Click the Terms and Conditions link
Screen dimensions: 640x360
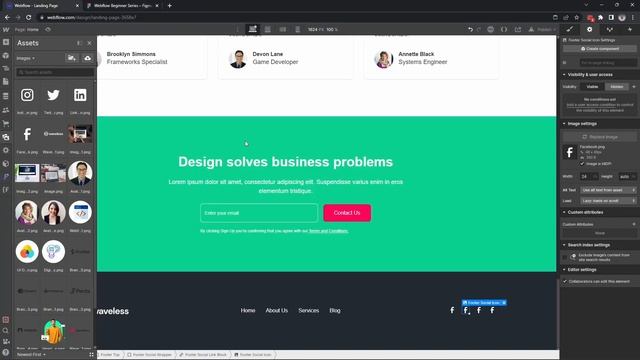329,231
